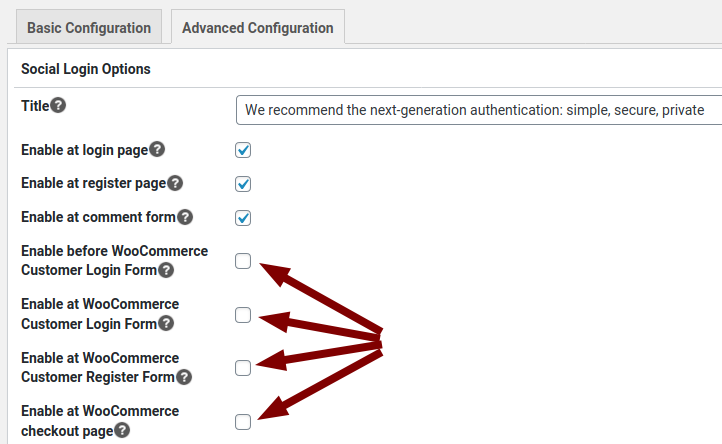722x444 pixels.
Task: Click help icon for WooCommerce Customer Register Form
Action: pos(184,377)
